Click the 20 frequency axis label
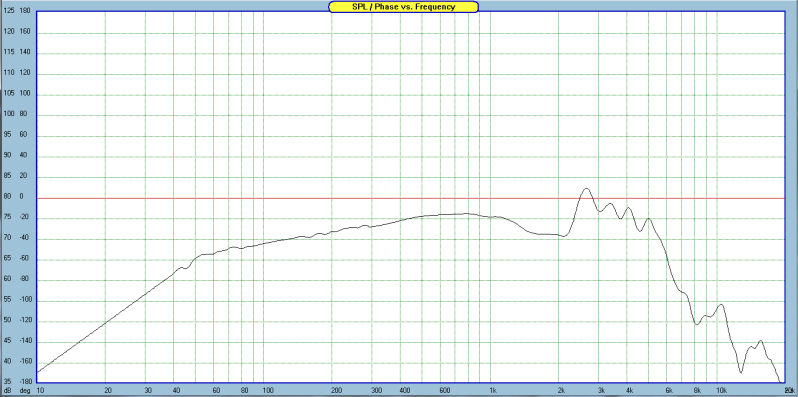This screenshot has width=798, height=397. tap(108, 390)
